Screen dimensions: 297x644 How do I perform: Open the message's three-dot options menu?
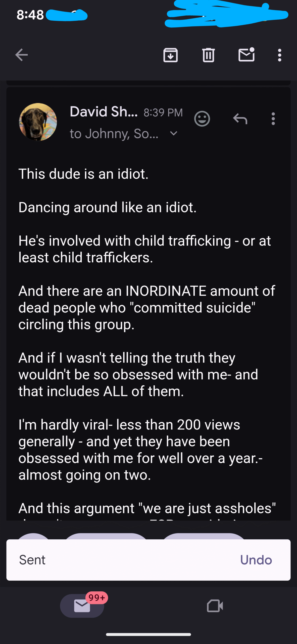pyautogui.click(x=273, y=118)
